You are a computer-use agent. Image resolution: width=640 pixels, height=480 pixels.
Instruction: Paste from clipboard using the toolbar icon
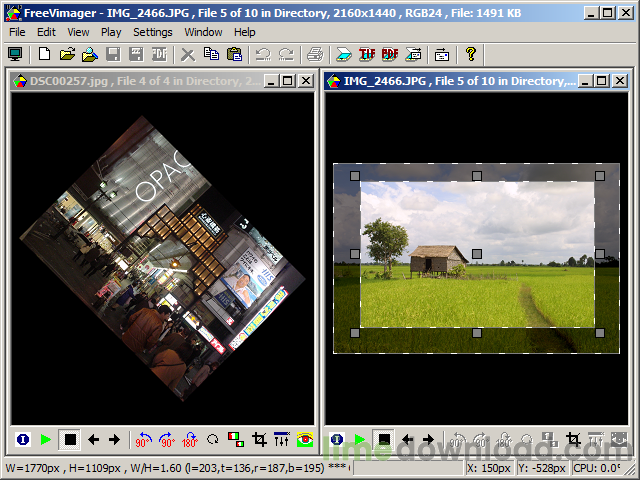tap(234, 54)
